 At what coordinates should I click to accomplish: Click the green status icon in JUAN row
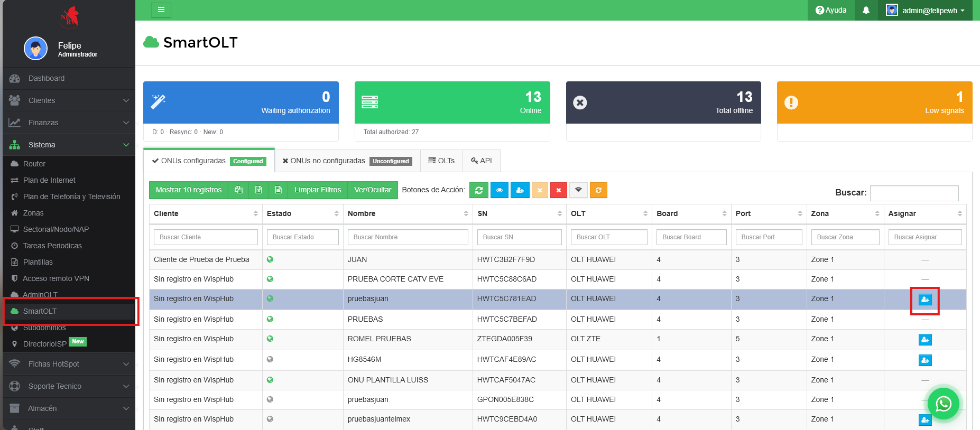coord(270,259)
